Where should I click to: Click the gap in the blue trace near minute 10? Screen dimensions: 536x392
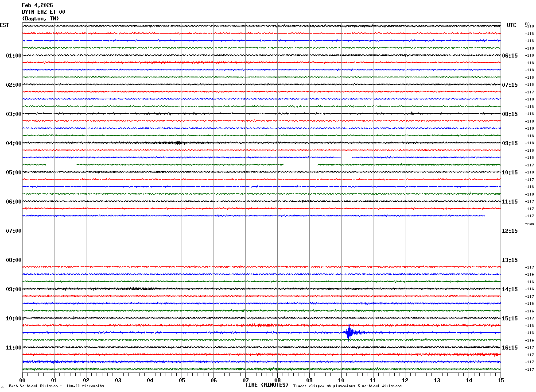point(346,157)
